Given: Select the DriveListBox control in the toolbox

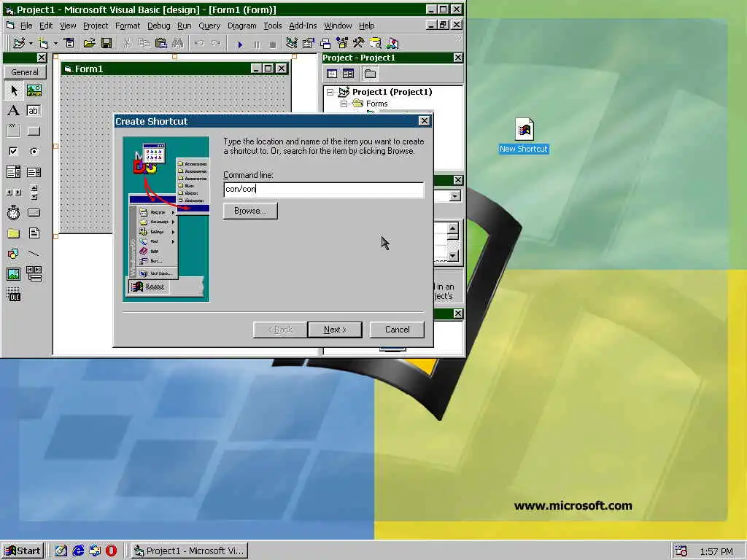Looking at the screenshot, I should tap(34, 212).
